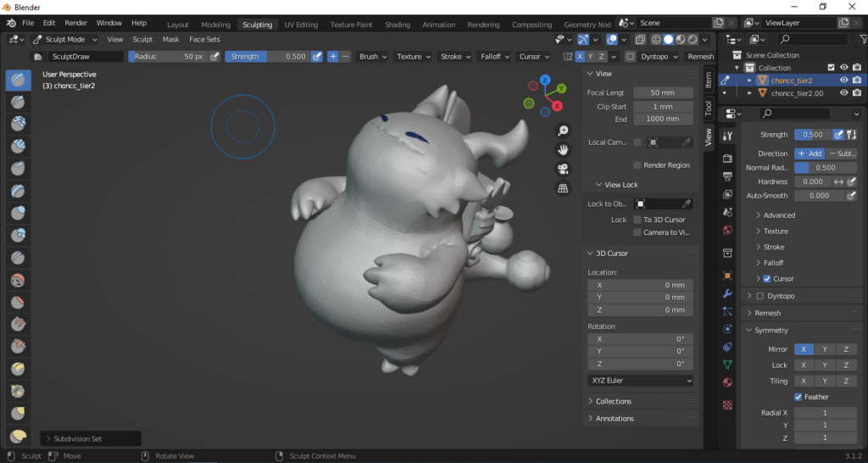This screenshot has width=868, height=463.
Task: Open the Face Sets menu
Action: (204, 39)
